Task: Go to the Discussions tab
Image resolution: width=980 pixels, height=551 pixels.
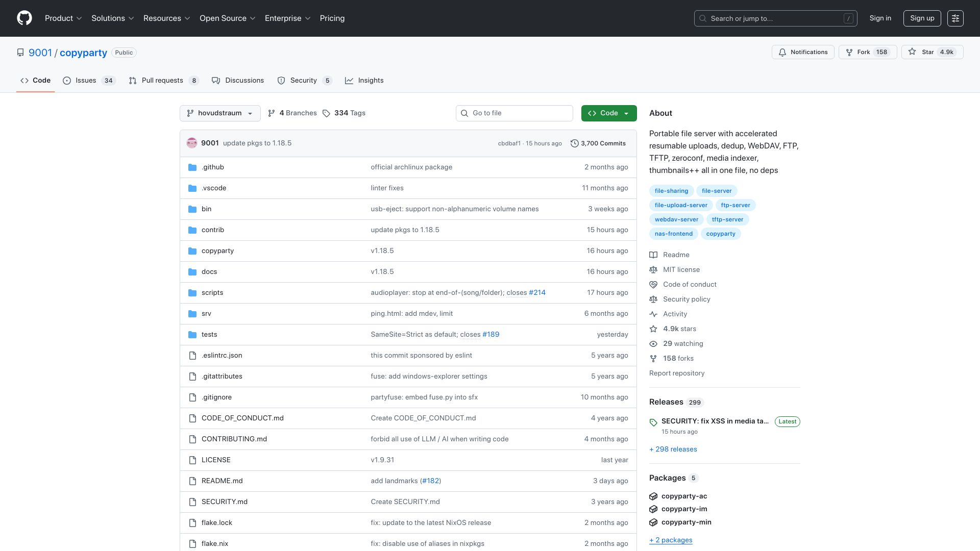Action: (238, 81)
